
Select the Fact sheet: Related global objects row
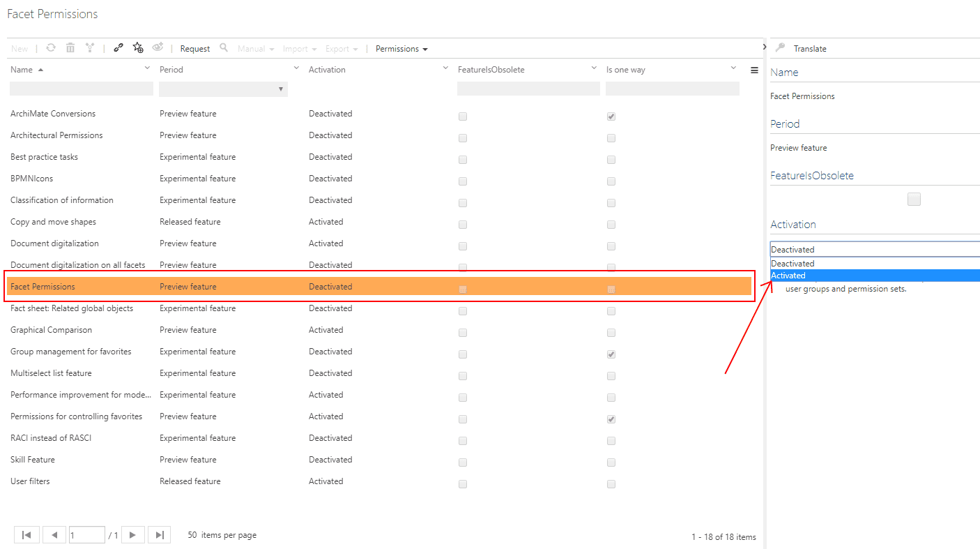coord(380,308)
